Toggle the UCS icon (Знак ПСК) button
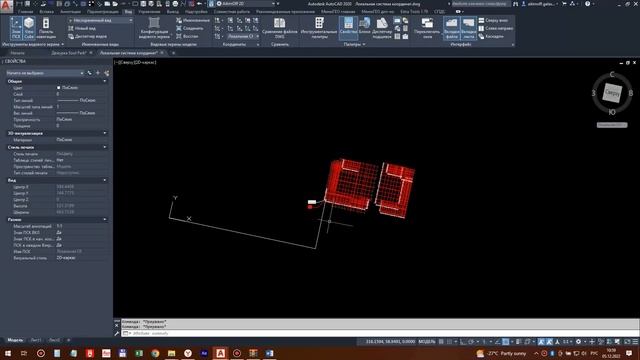Viewport: 640px width, 360px height. tap(16, 28)
